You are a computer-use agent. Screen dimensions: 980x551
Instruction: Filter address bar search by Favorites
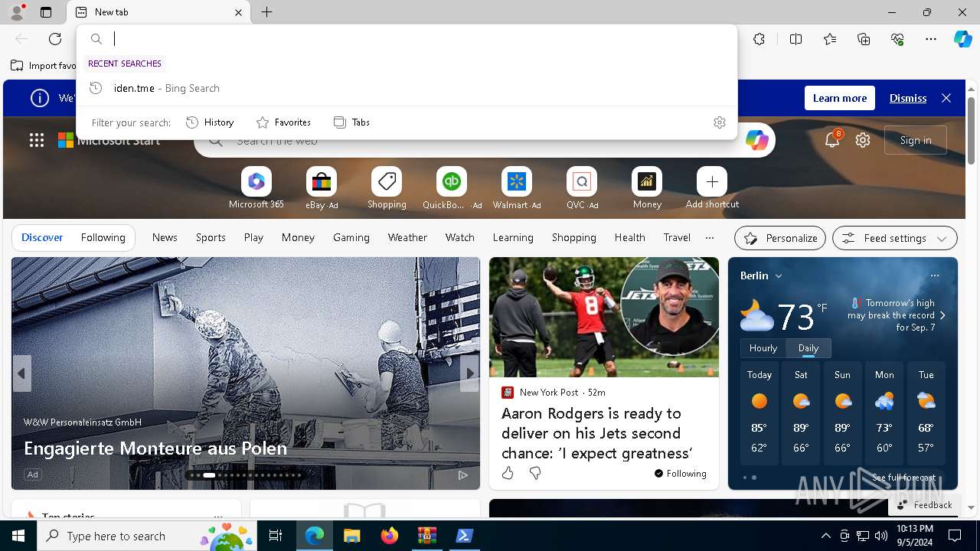[283, 122]
